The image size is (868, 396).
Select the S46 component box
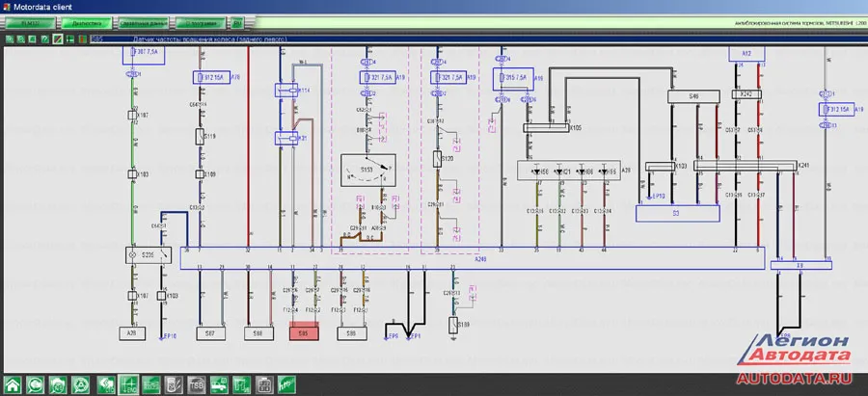[x=693, y=96]
